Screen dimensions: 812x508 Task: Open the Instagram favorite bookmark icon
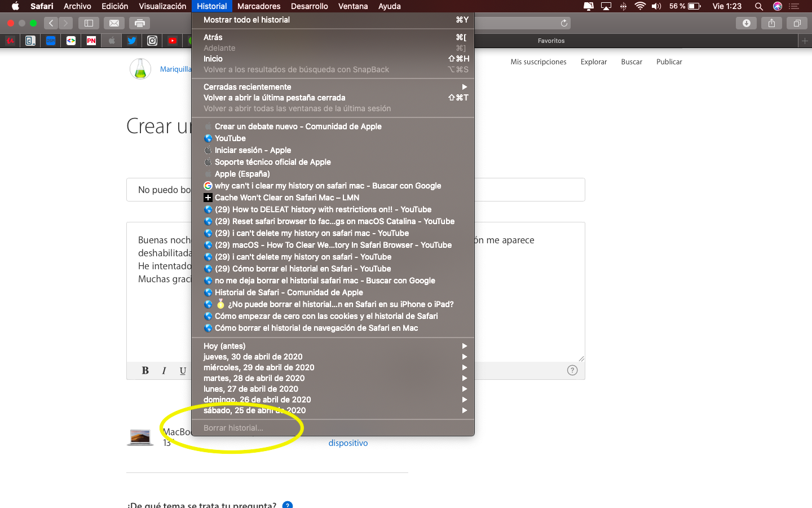tap(152, 41)
